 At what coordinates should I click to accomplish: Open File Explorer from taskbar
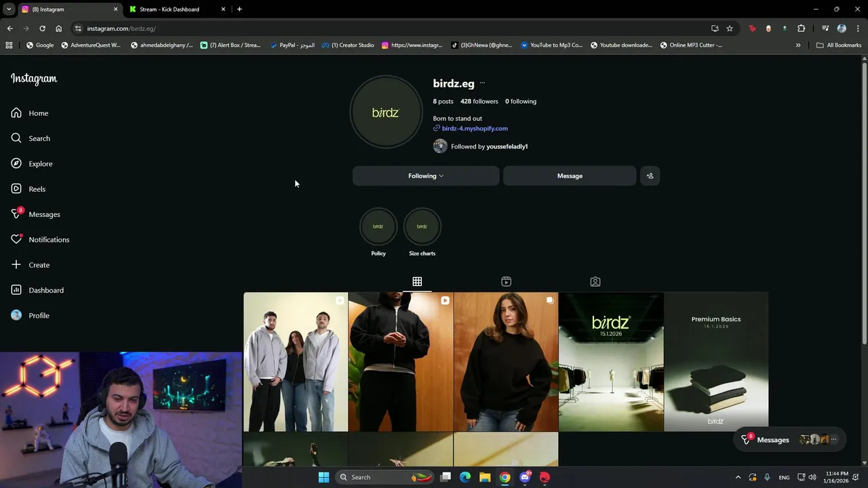pyautogui.click(x=485, y=477)
